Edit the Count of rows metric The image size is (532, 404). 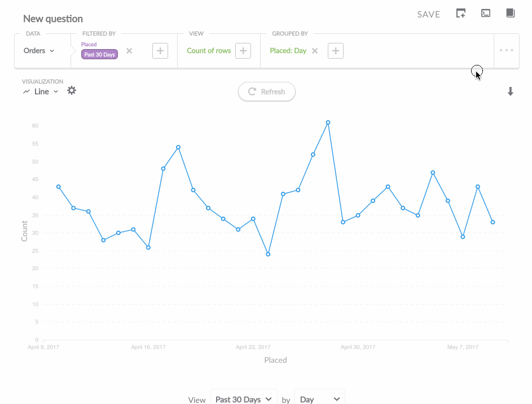(x=209, y=51)
